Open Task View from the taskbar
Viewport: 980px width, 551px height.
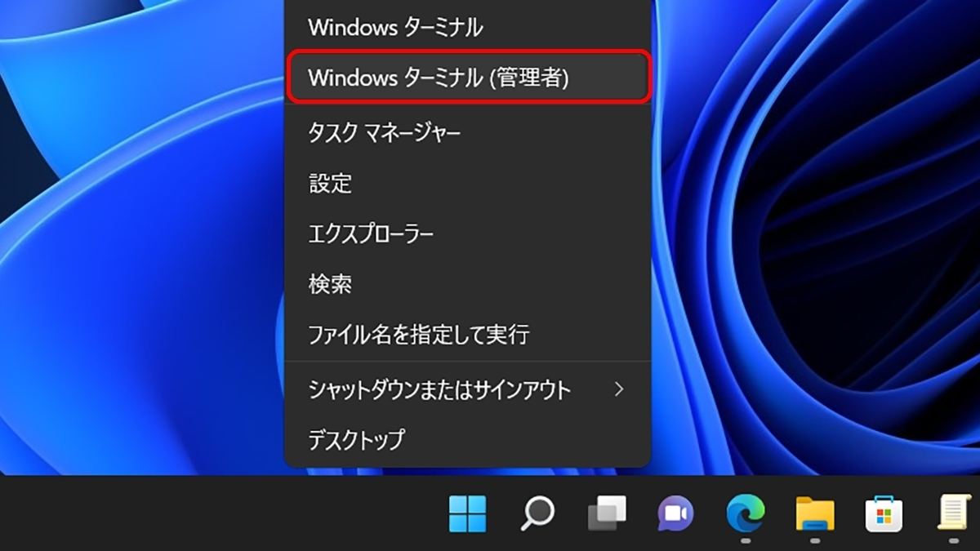click(x=607, y=513)
